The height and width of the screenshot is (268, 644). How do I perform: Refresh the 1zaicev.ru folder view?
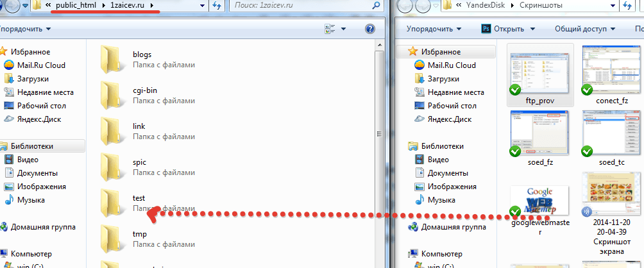coord(217,6)
